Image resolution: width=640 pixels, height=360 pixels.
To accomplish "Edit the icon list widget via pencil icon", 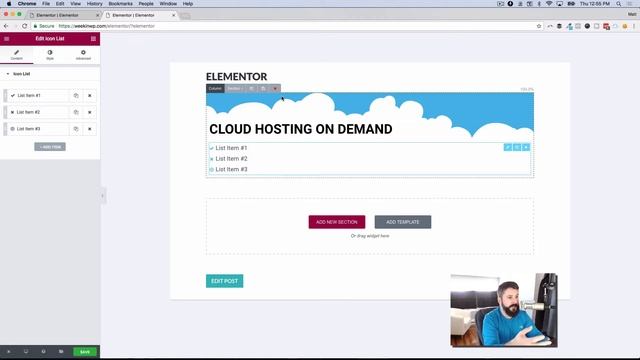I will click(508, 147).
